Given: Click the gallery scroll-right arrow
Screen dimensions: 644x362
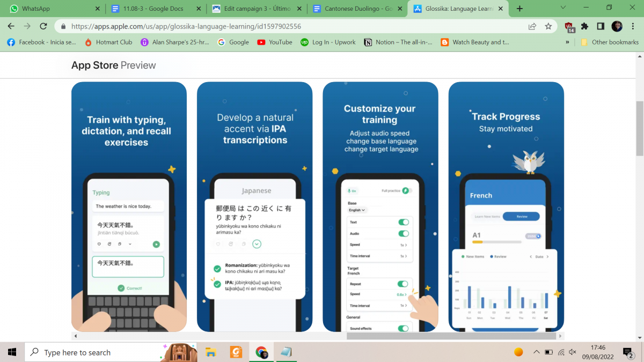Looking at the screenshot, I should [561, 336].
